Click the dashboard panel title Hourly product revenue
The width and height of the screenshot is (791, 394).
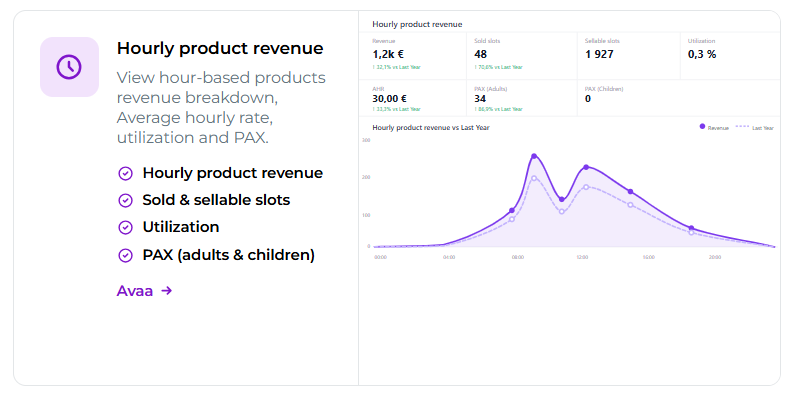click(x=417, y=24)
